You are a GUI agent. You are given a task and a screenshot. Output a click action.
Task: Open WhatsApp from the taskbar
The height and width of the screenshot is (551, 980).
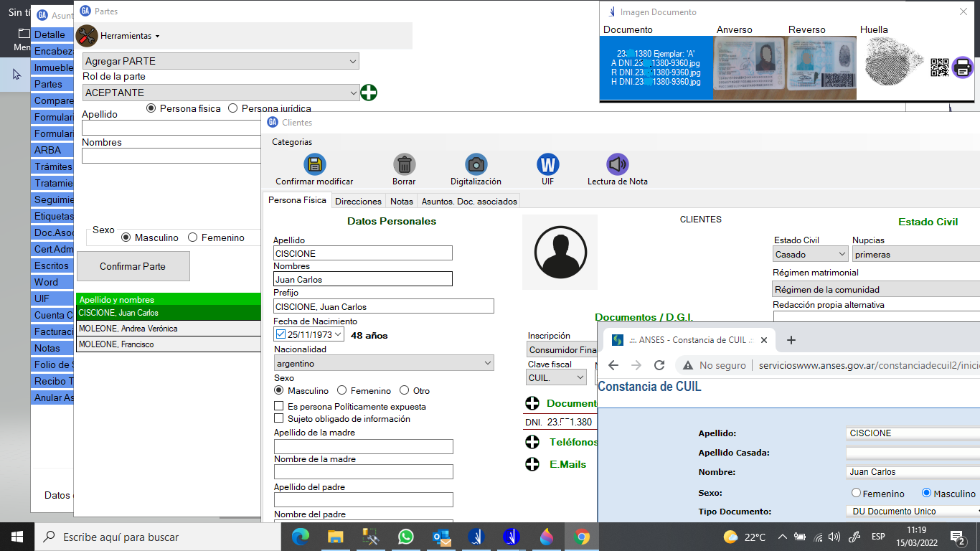(405, 536)
